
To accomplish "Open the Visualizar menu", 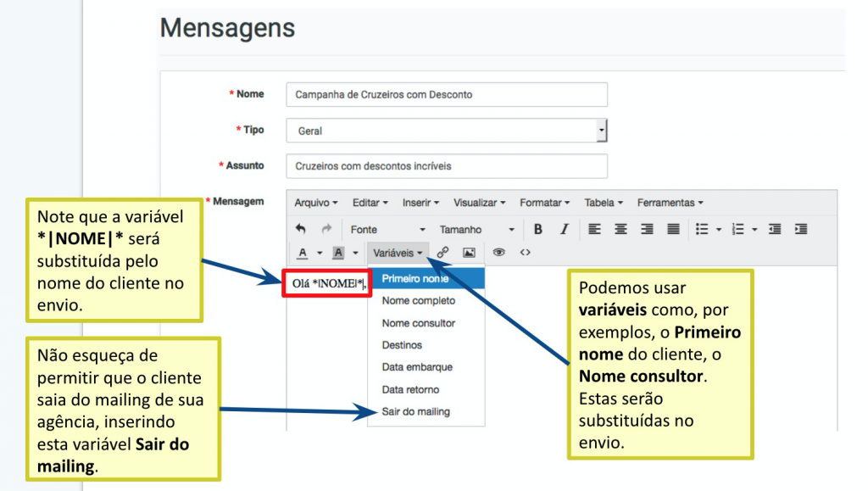I will coord(480,203).
